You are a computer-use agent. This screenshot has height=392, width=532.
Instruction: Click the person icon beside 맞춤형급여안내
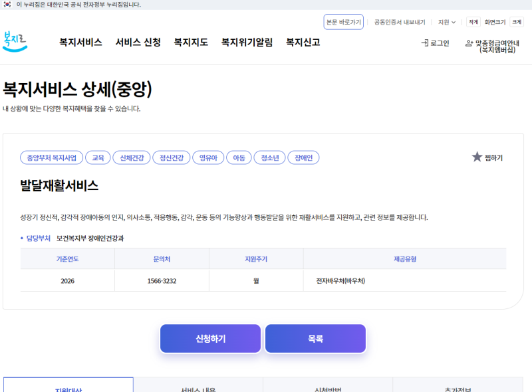(469, 43)
